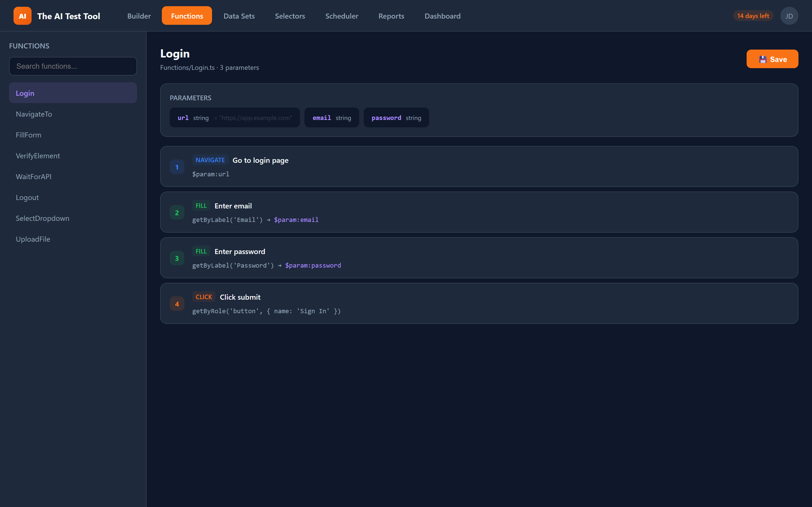This screenshot has height=507, width=812.
Task: Click the Search functions input field
Action: 73,66
